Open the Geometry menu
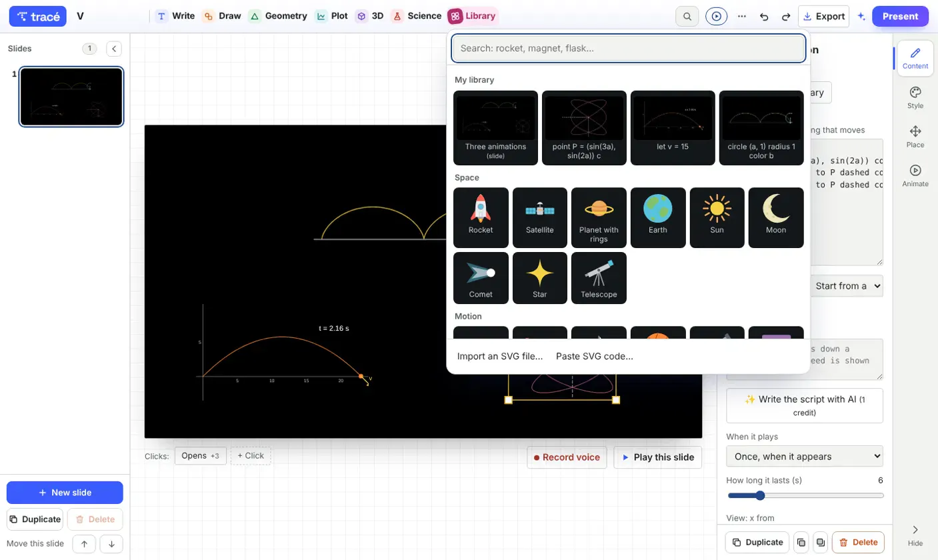 pyautogui.click(x=278, y=16)
